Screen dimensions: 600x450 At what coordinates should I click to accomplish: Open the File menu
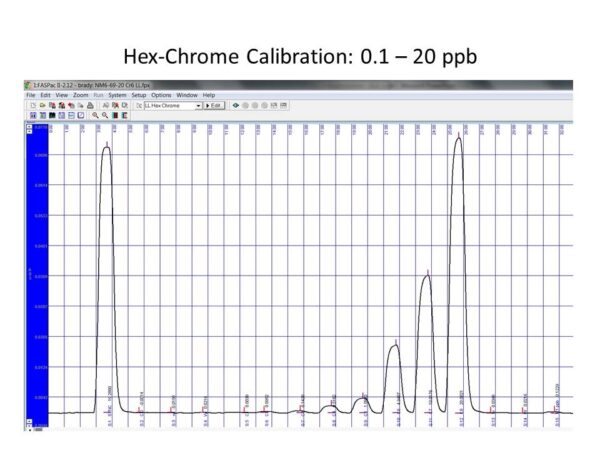point(31,95)
